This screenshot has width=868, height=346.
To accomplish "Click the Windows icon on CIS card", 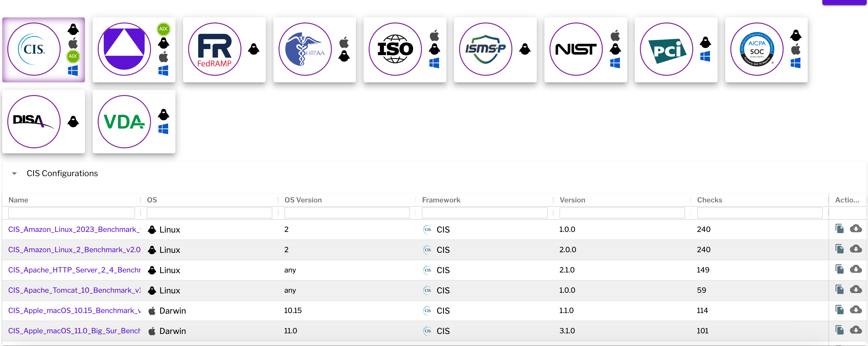I will click(x=73, y=71).
